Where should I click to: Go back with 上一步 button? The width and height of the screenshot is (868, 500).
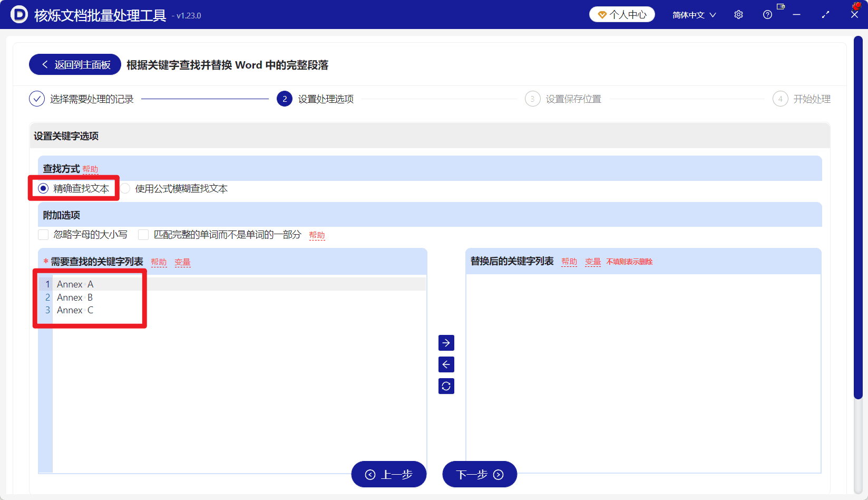click(389, 474)
